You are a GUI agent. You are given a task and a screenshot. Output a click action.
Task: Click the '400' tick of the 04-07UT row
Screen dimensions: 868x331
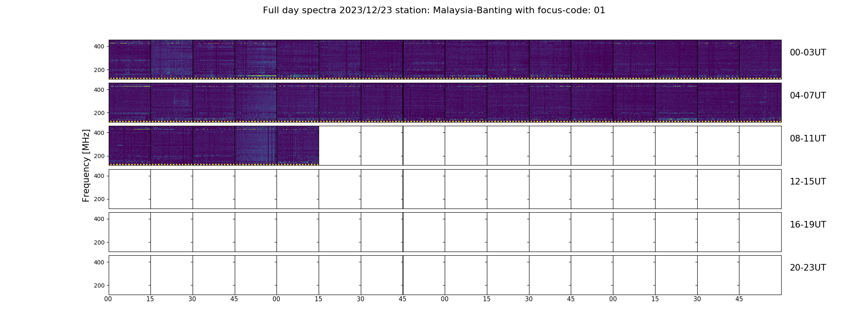coord(99,90)
